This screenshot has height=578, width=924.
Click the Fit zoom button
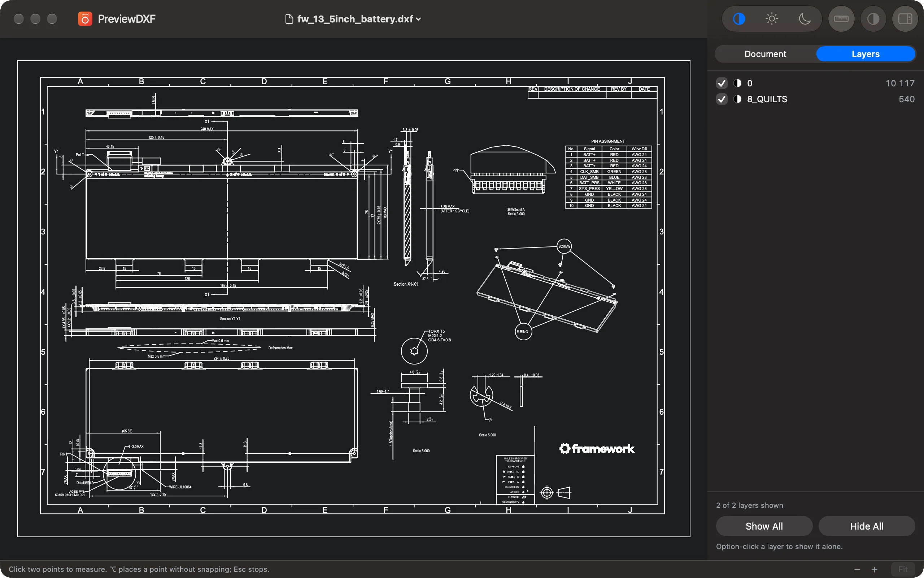tap(903, 569)
